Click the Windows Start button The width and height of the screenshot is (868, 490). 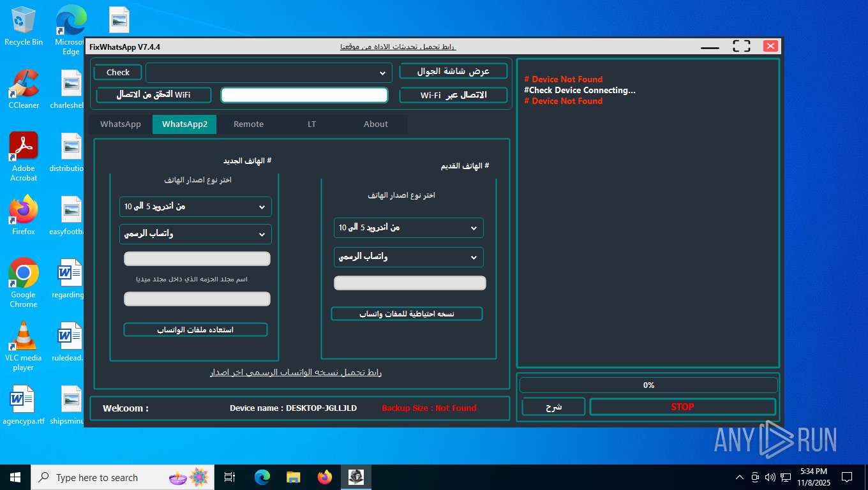pos(15,477)
